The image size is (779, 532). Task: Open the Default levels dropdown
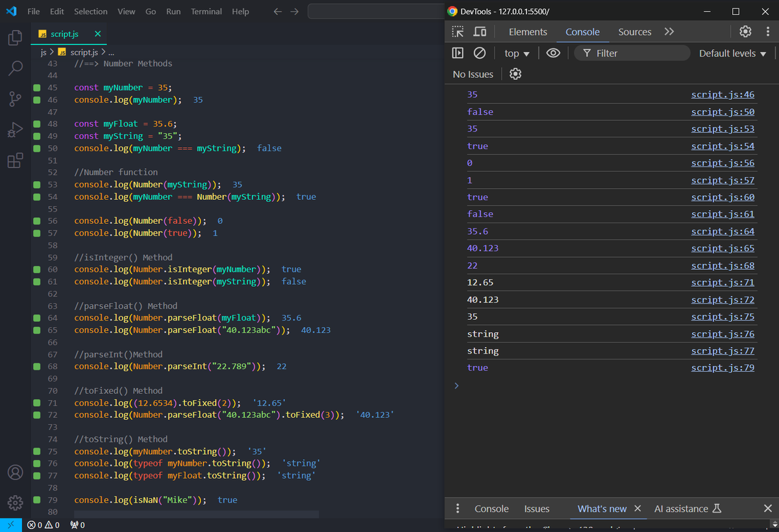[733, 53]
